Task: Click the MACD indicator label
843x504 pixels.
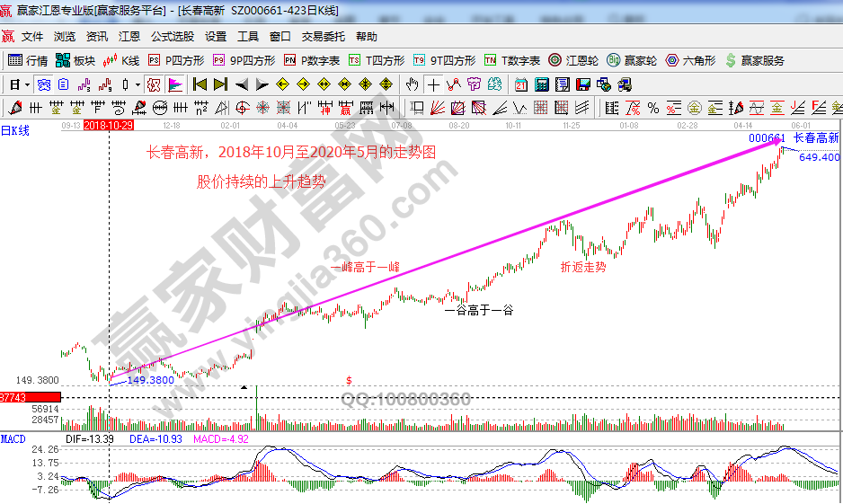Action: tap(13, 439)
